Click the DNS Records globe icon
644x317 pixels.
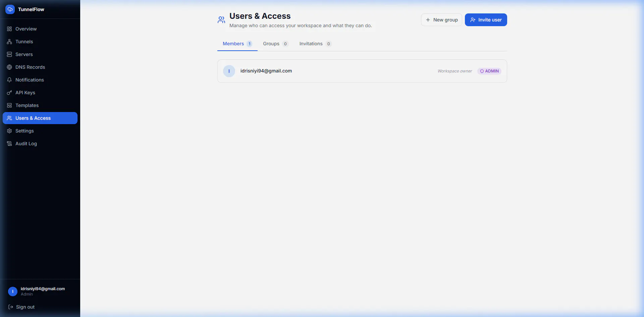(x=9, y=67)
